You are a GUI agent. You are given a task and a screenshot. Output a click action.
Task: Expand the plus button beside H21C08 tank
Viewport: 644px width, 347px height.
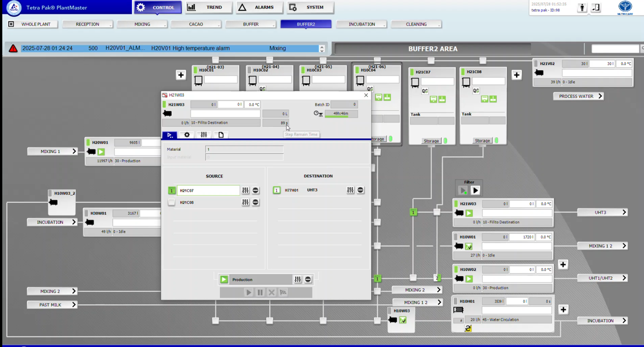pyautogui.click(x=516, y=75)
